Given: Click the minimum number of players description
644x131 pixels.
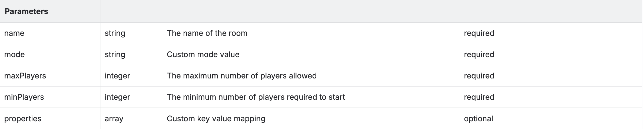Looking at the screenshot, I should [256, 97].
